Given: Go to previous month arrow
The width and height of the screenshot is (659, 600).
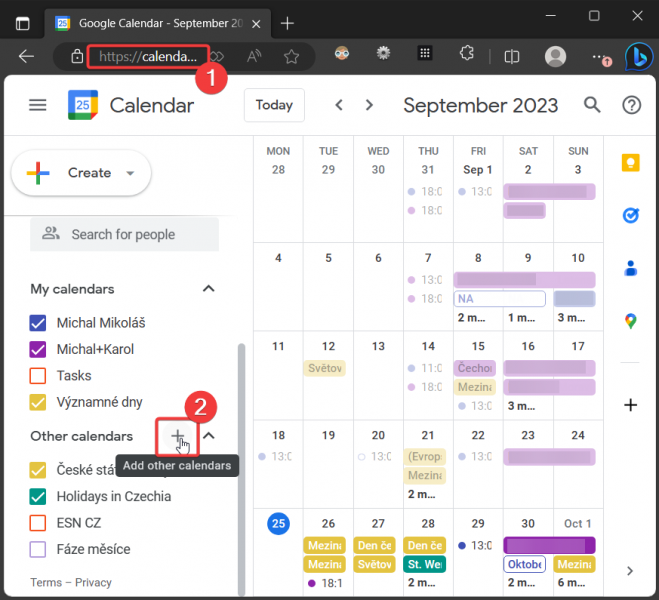Looking at the screenshot, I should pyautogui.click(x=339, y=105).
